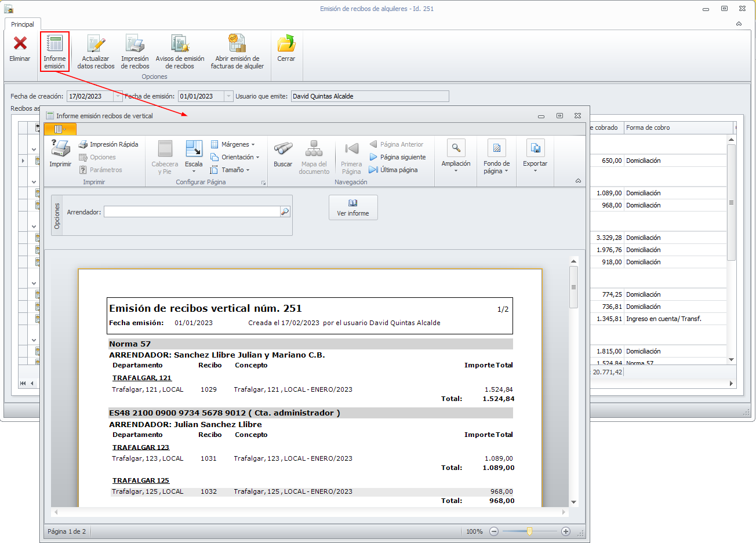The image size is (756, 543).
Task: Expand the Exportar dropdown
Action: click(x=535, y=156)
